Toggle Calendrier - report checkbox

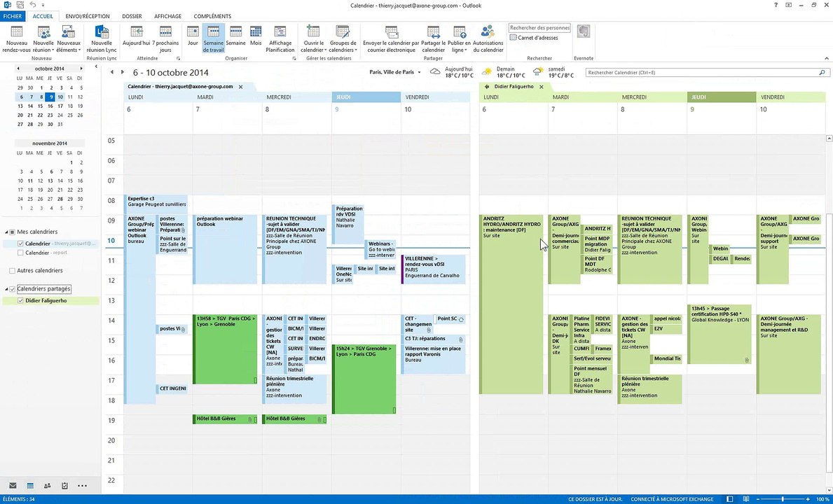(x=21, y=253)
